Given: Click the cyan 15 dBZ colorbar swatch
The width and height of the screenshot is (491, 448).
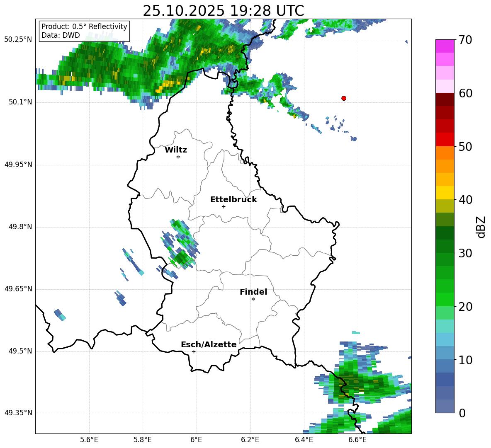Looking at the screenshot, I should 445,326.
